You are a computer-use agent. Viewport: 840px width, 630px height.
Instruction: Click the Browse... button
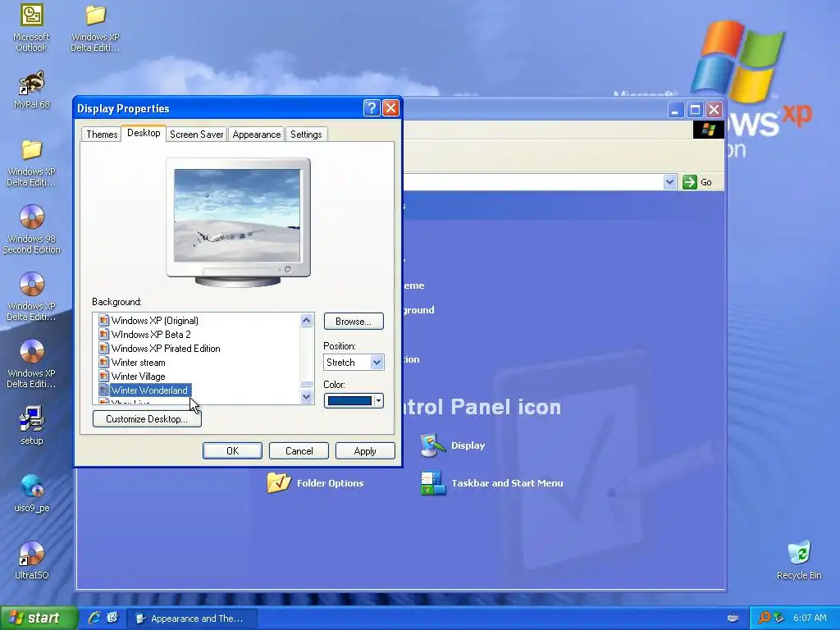[354, 322]
